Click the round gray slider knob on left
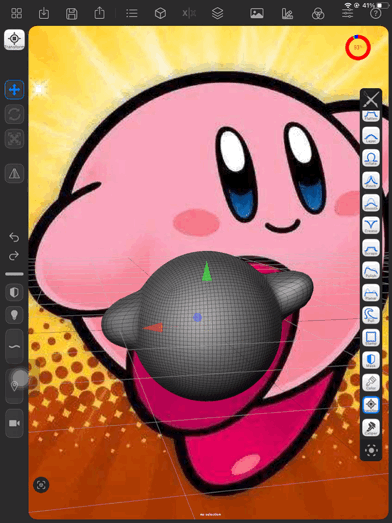Screen dimensions: 392x523 (21, 377)
